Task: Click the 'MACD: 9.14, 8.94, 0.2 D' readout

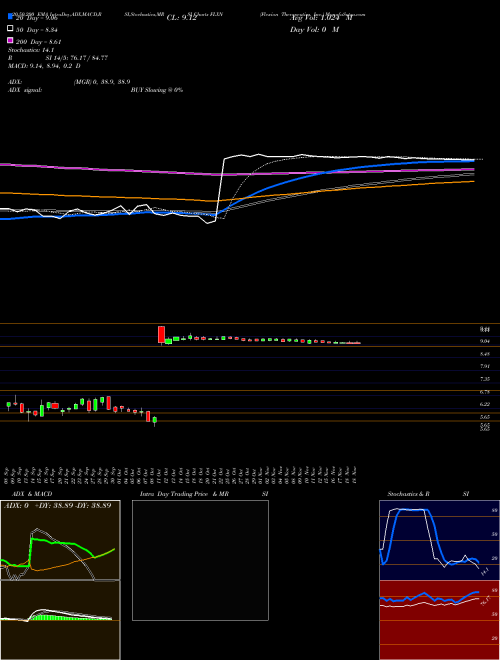Action: coord(44,66)
